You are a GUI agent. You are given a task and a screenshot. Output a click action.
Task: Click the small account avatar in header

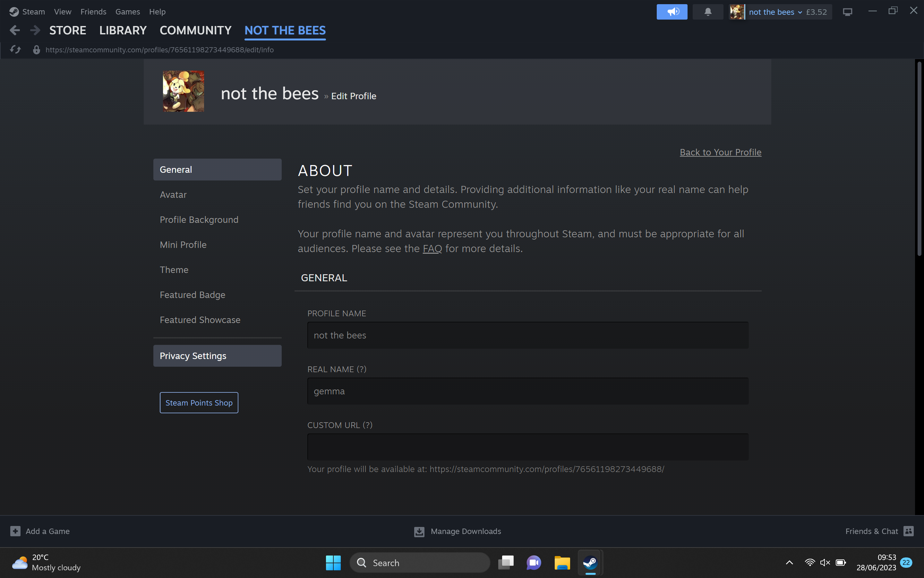pos(737,12)
